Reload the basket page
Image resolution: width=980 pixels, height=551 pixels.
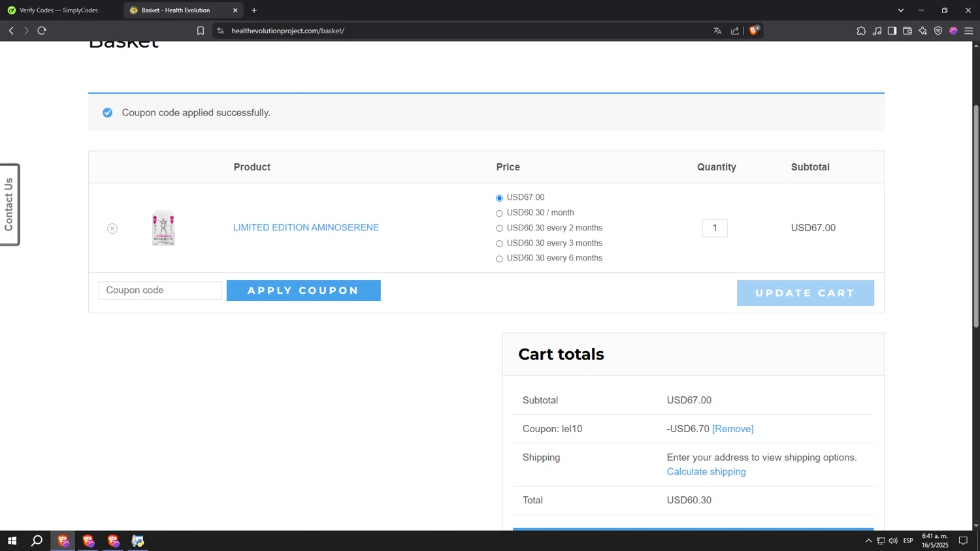coord(42,31)
